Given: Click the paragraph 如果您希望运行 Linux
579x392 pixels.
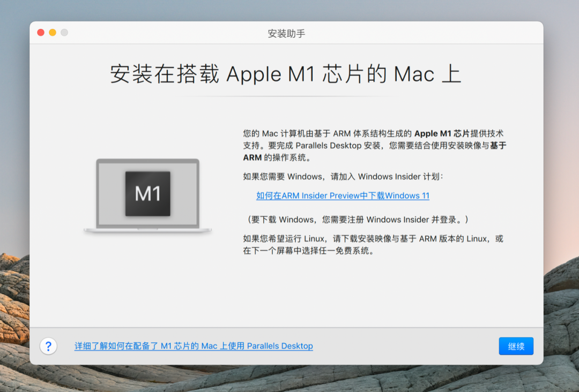Looking at the screenshot, I should [373, 245].
